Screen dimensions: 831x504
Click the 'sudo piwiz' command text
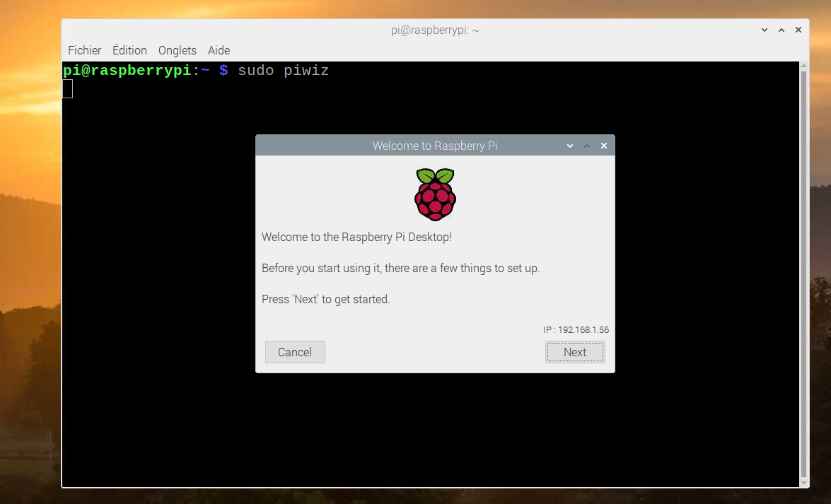pyautogui.click(x=283, y=71)
